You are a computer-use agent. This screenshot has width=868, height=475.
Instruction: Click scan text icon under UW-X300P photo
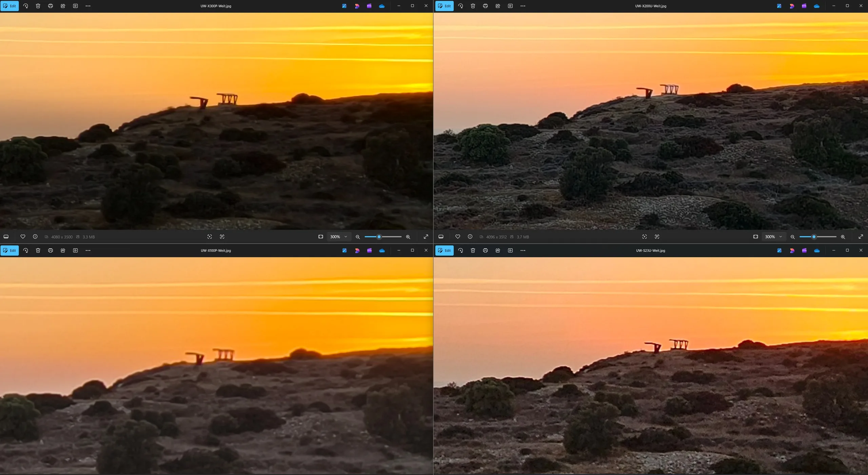pos(222,237)
